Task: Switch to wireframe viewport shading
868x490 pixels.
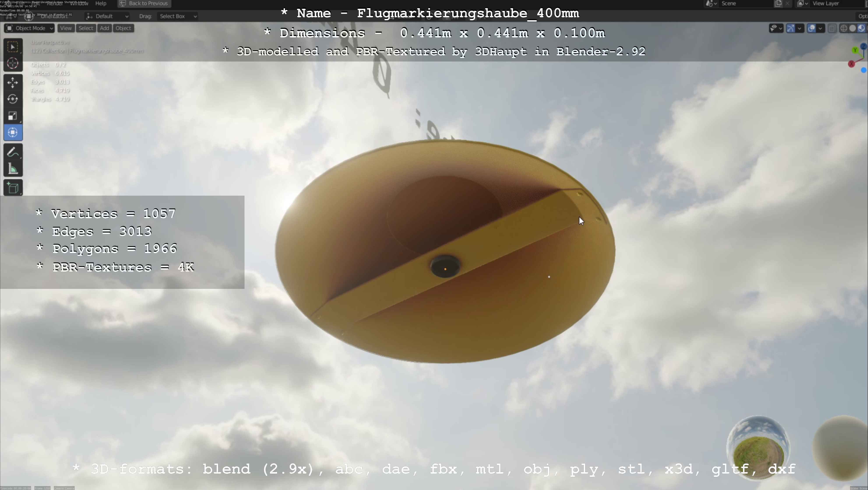Action: coord(844,28)
